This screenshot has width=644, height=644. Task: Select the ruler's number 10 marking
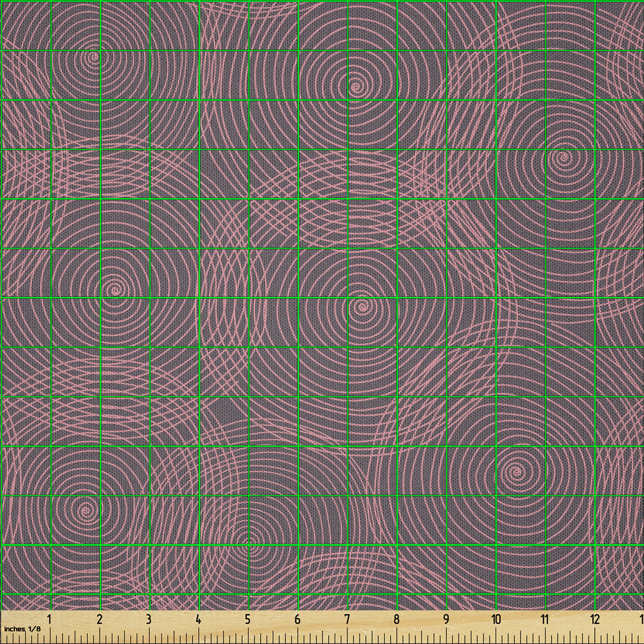coord(496,619)
